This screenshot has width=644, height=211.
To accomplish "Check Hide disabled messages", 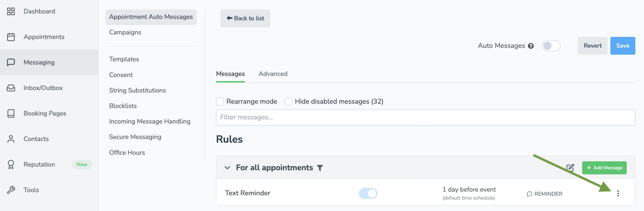I will click(x=288, y=101).
